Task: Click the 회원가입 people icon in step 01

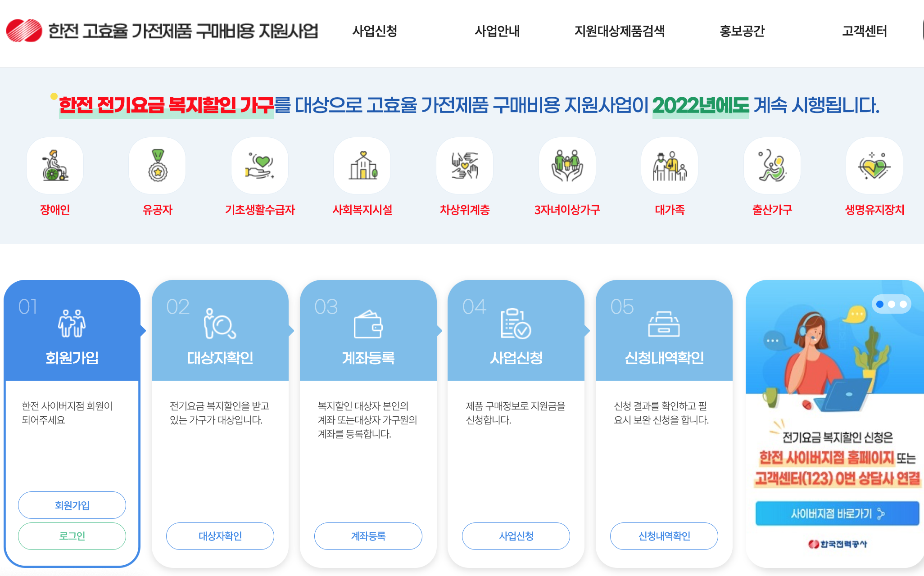Action: (72, 323)
